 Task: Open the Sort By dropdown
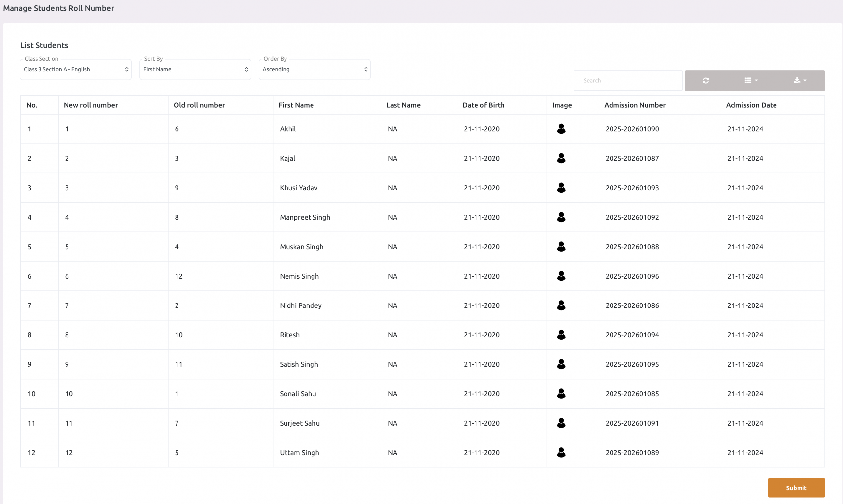tap(195, 69)
